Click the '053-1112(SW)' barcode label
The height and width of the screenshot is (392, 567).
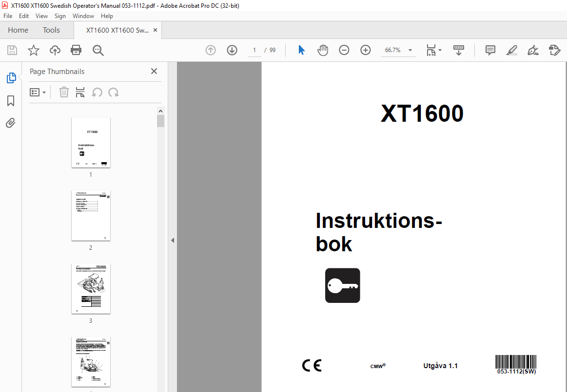[516, 372]
